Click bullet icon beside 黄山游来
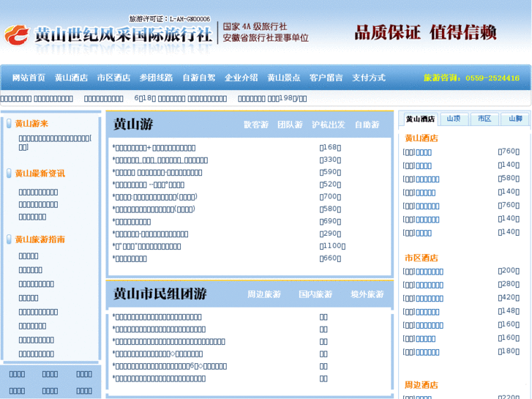This screenshot has height=399, width=532. 10,124
